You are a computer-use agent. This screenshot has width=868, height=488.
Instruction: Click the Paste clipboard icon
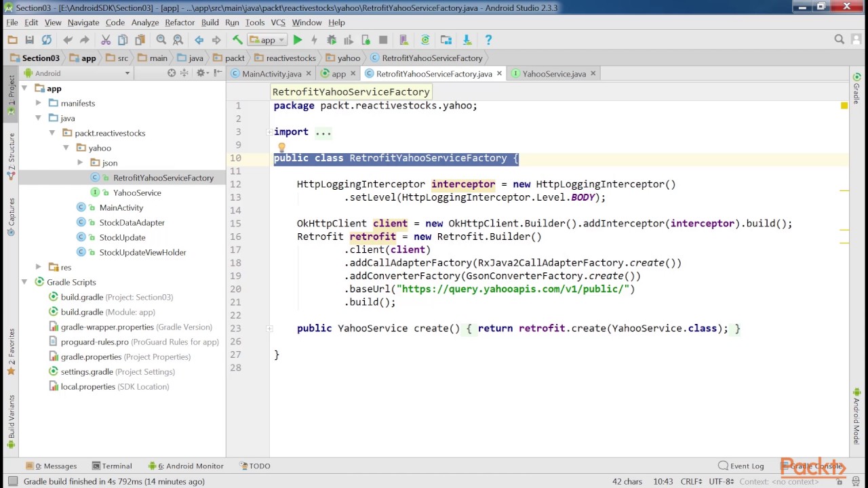pos(140,40)
